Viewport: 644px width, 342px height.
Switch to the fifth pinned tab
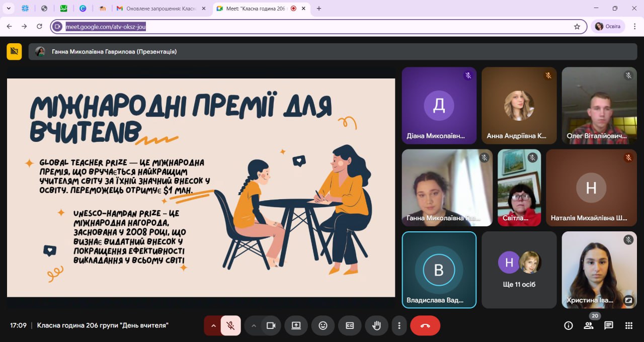point(103,9)
